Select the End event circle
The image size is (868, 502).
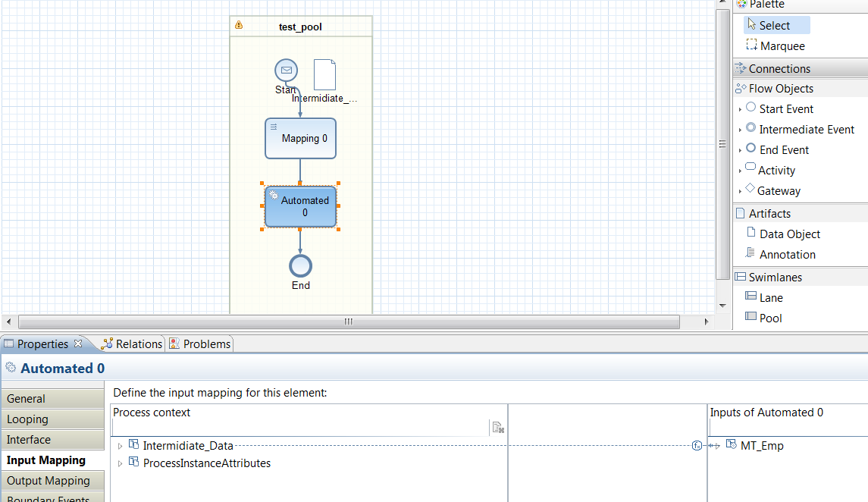coord(301,266)
